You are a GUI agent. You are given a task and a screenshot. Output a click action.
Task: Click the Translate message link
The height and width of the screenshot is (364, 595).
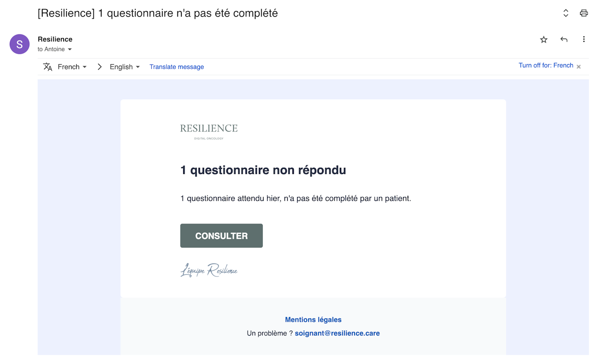click(x=177, y=67)
